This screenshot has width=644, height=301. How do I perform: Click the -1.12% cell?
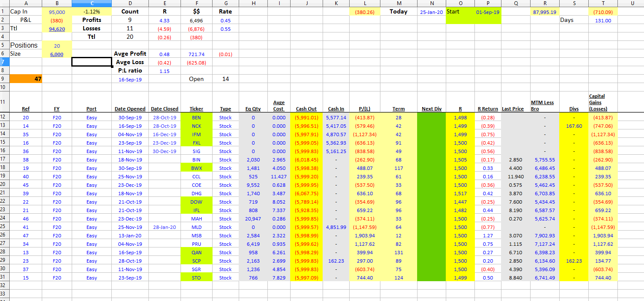pyautogui.click(x=92, y=12)
